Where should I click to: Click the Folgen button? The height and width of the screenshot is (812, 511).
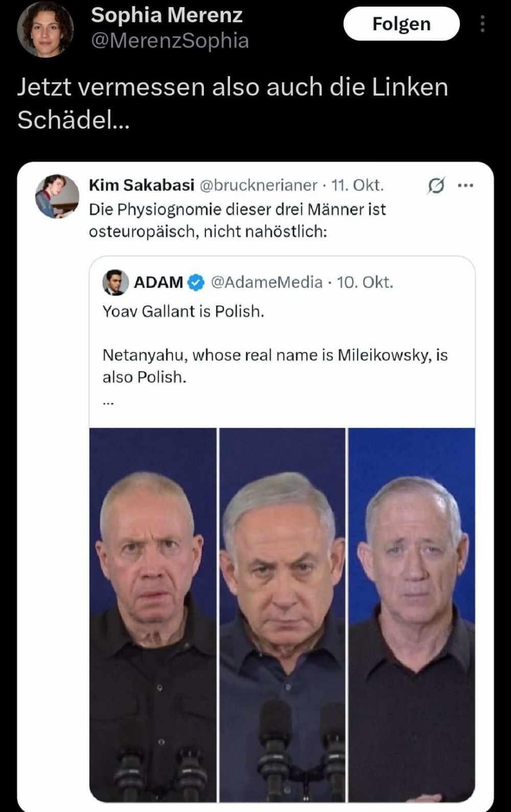coord(401,23)
